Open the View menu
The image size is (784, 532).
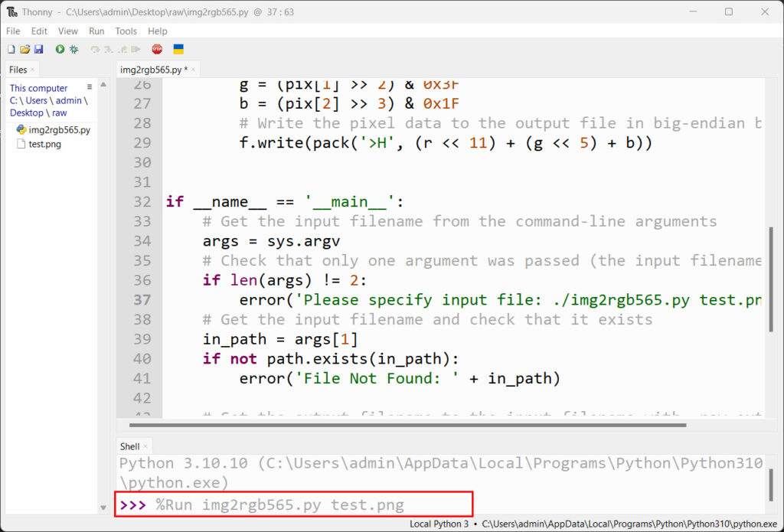(x=68, y=31)
